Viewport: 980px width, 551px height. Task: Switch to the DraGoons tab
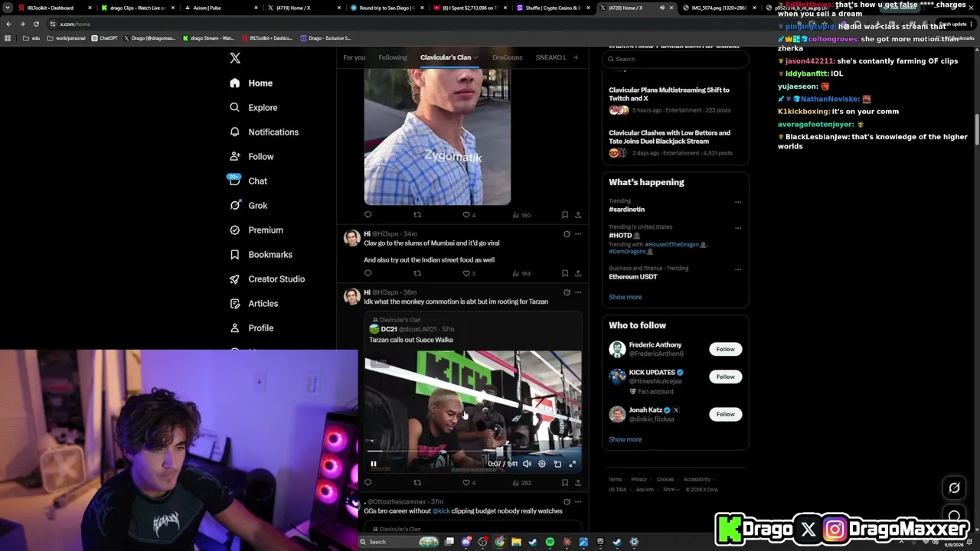click(507, 57)
